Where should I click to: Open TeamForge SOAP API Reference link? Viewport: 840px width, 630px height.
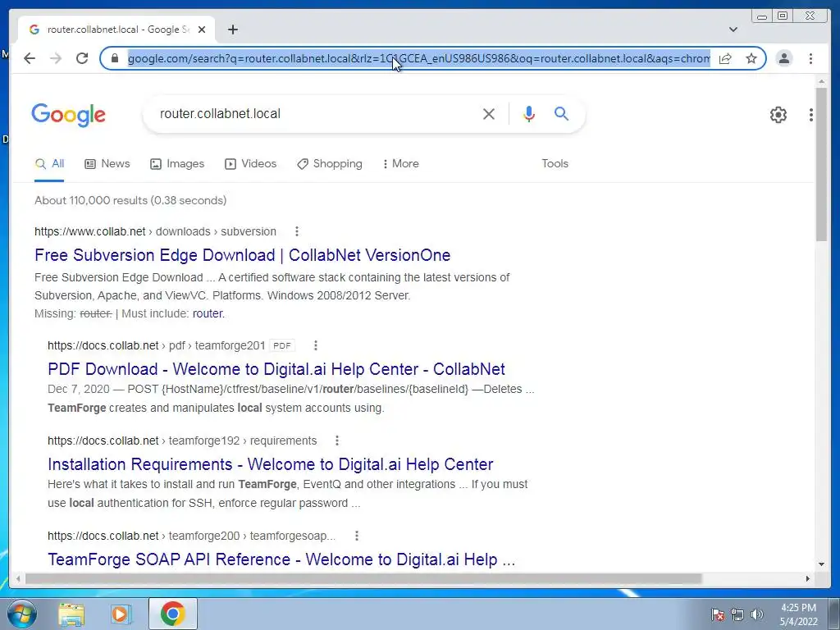click(x=281, y=559)
